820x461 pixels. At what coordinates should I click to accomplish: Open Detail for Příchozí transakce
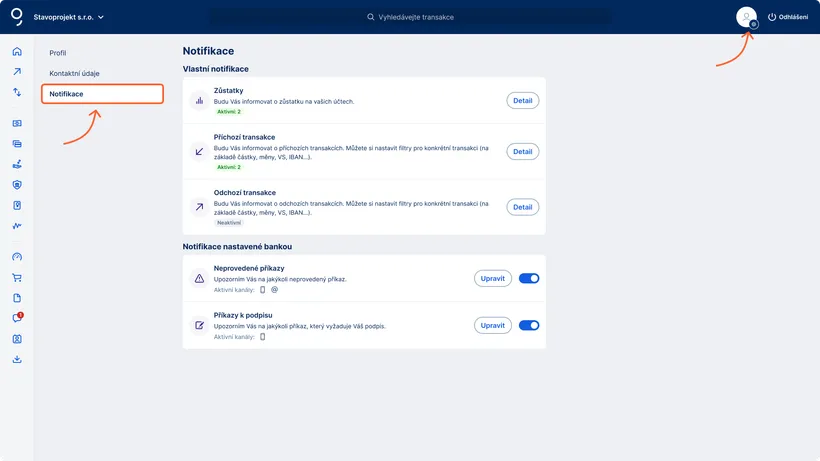(522, 152)
